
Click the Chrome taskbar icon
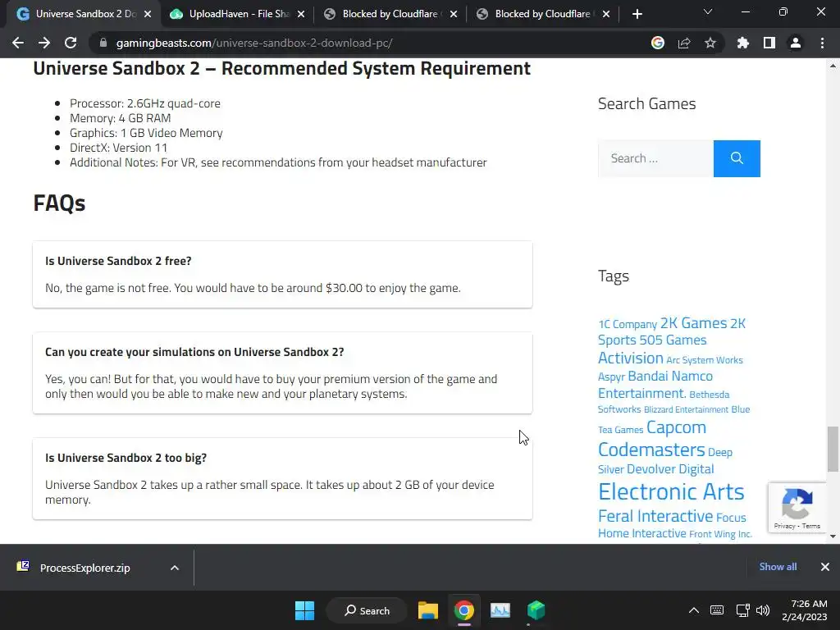pos(464,610)
